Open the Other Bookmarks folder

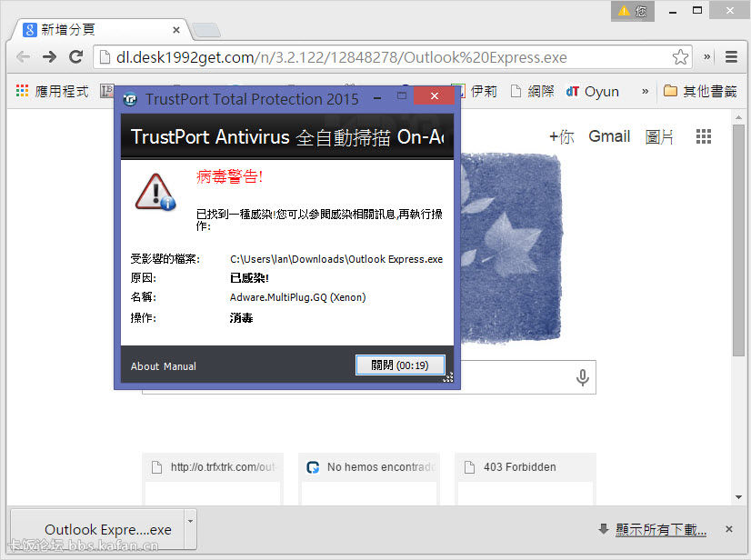tap(699, 91)
